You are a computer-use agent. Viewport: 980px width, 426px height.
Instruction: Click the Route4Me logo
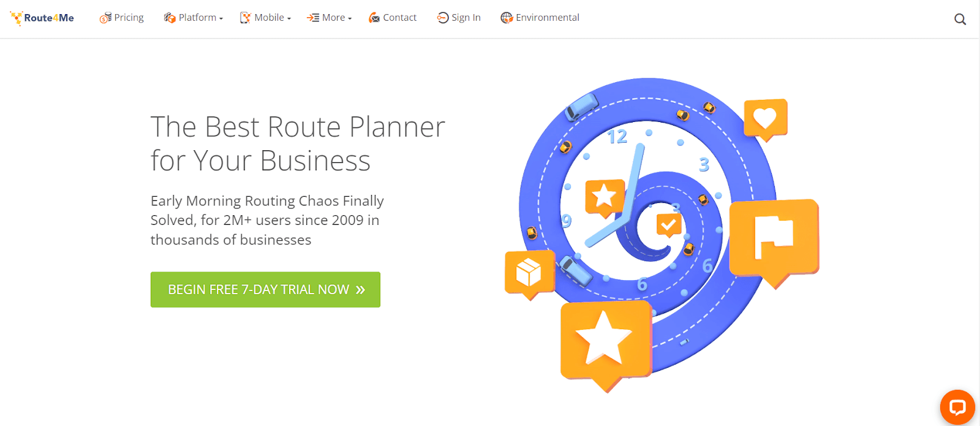(40, 18)
